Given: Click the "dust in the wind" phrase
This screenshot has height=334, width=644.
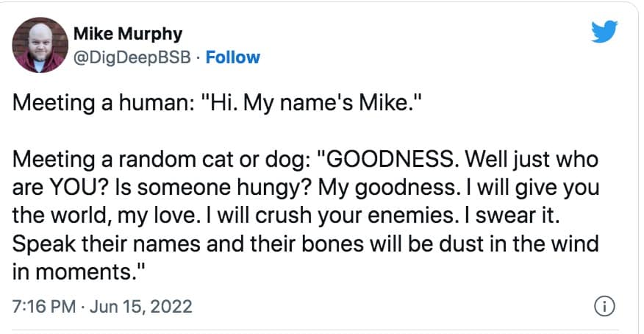Looking at the screenshot, I should (507, 242).
